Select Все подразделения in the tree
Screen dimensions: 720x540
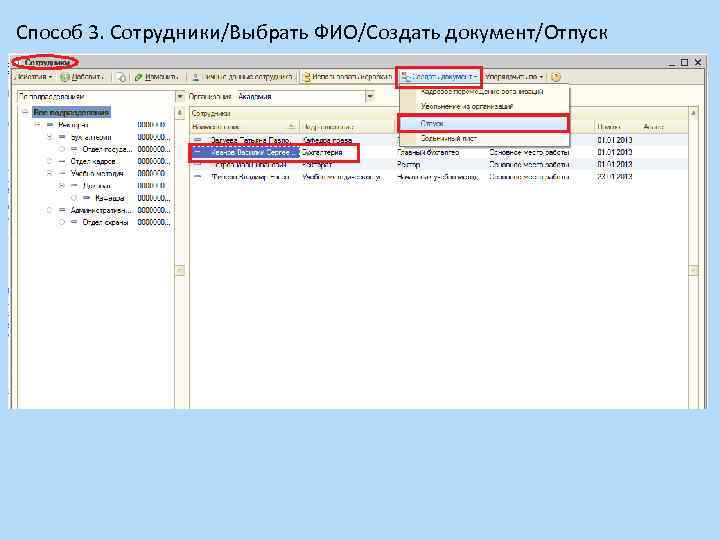(71, 112)
